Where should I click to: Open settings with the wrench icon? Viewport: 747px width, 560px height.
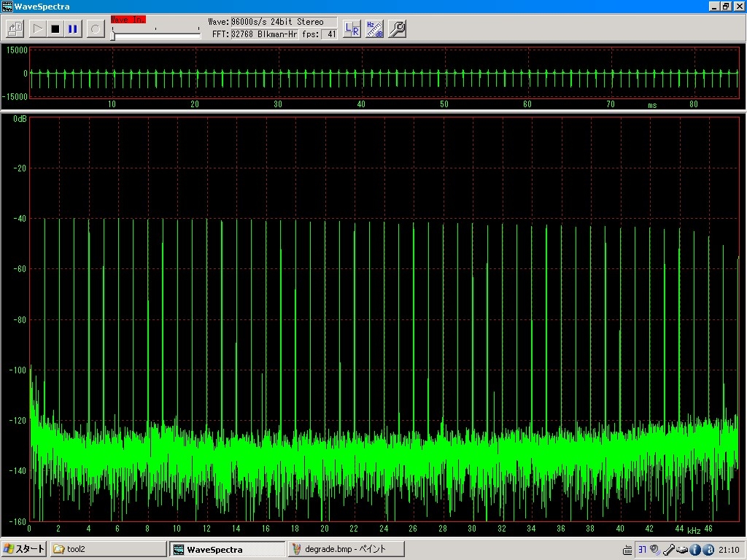397,28
